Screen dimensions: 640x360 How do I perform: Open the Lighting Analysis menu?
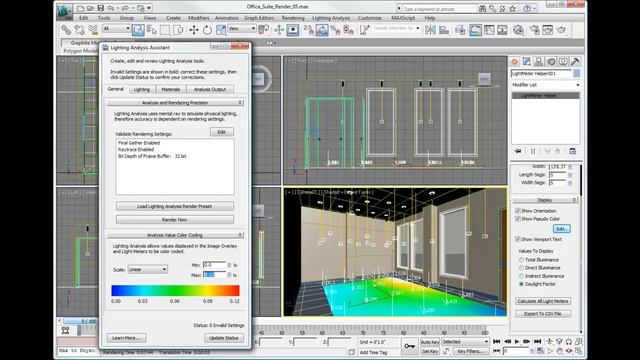point(331,18)
